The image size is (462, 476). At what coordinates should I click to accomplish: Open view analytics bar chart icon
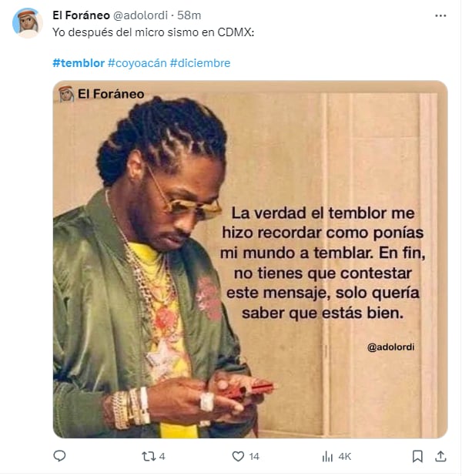327,456
